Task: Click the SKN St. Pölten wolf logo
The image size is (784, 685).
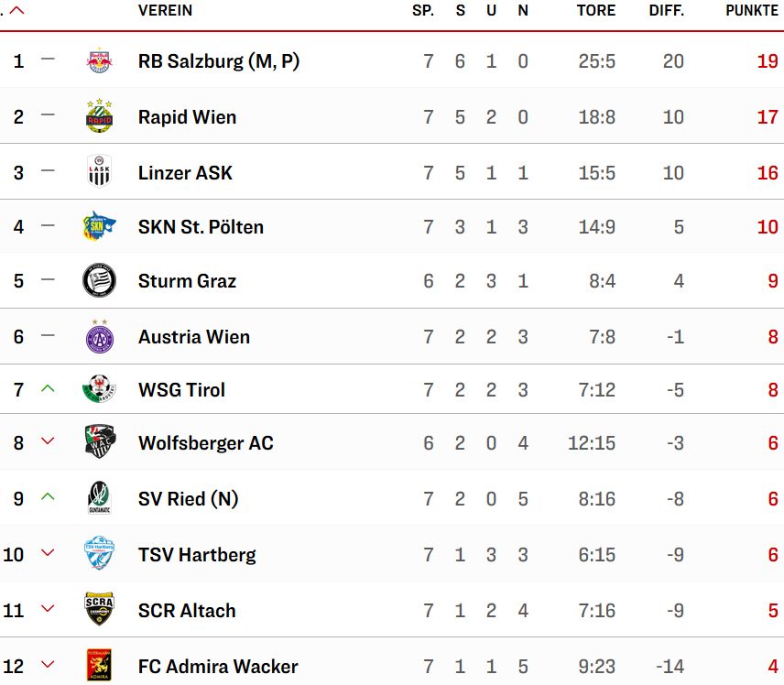Action: click(99, 226)
